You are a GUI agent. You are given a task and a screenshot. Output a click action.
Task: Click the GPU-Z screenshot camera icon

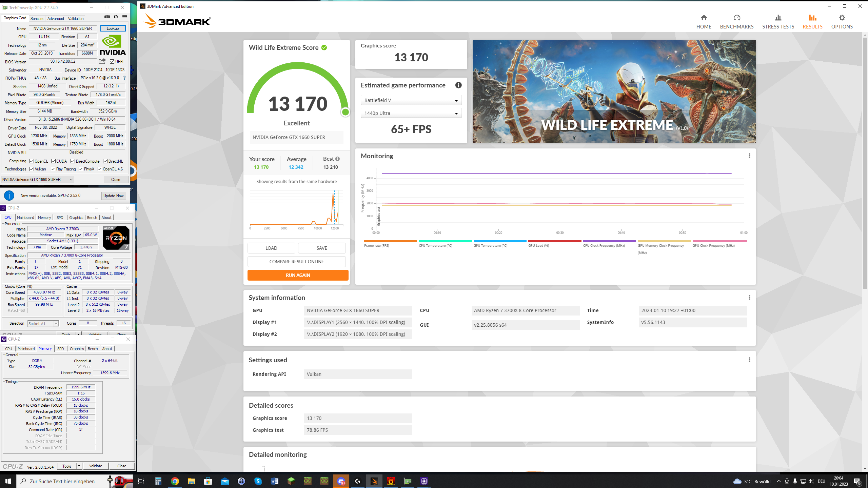pyautogui.click(x=107, y=17)
